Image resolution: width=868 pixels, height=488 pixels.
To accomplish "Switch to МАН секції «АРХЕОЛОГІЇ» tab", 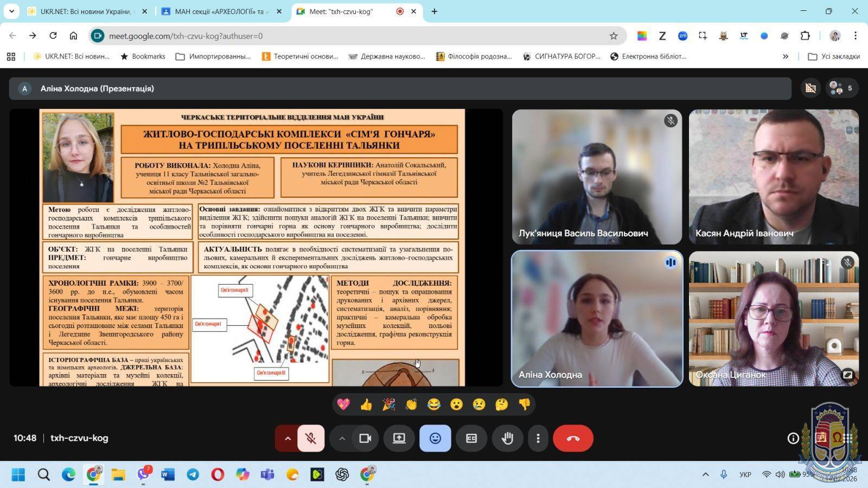I will [x=219, y=11].
